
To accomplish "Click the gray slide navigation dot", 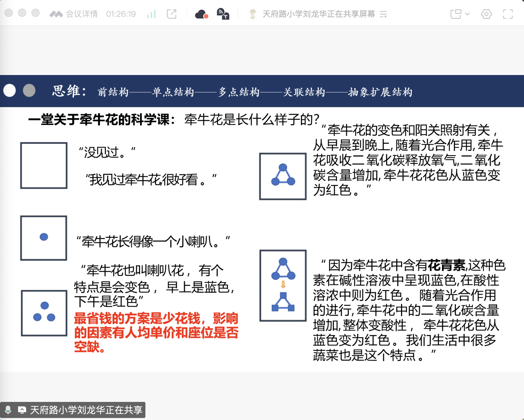I will pos(29,91).
